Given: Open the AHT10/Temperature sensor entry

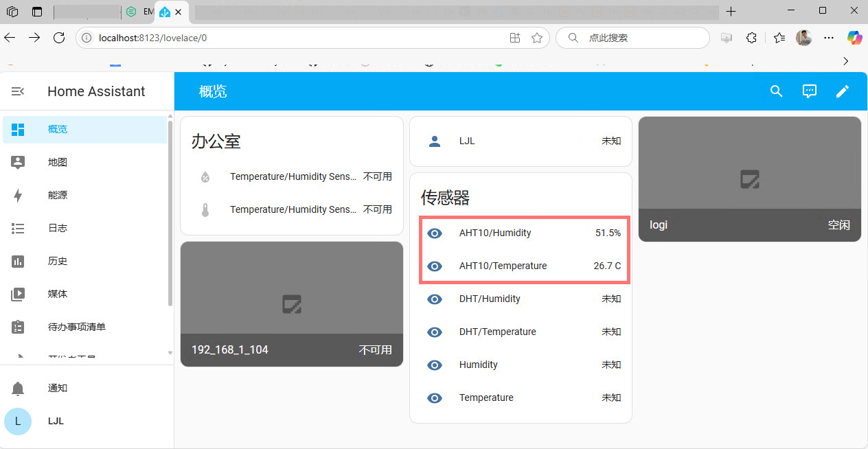Looking at the screenshot, I should 503,266.
